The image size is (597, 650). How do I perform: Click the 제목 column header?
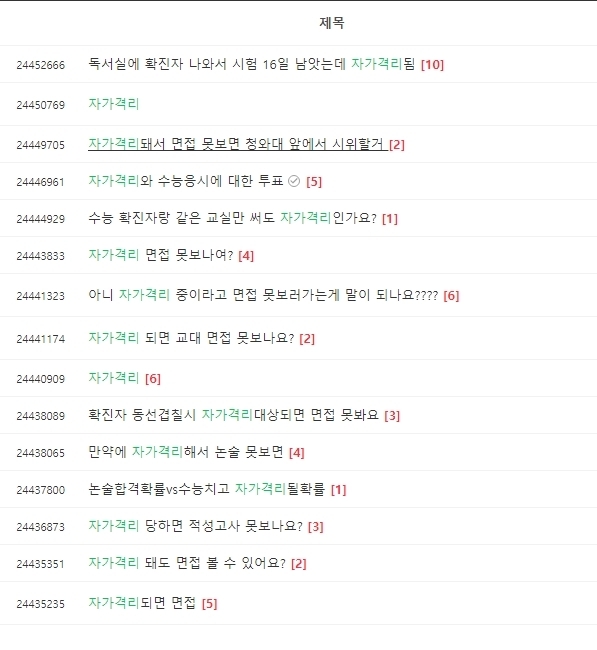pos(332,22)
